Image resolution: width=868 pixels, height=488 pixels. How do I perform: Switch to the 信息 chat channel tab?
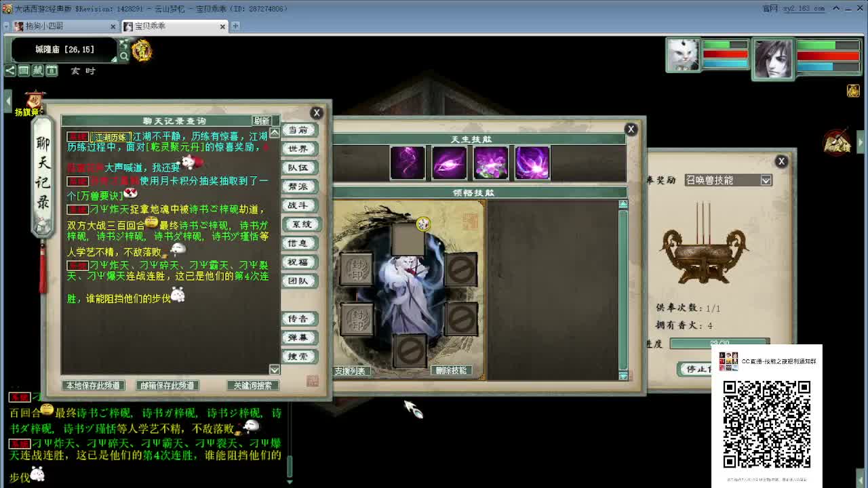[299, 243]
